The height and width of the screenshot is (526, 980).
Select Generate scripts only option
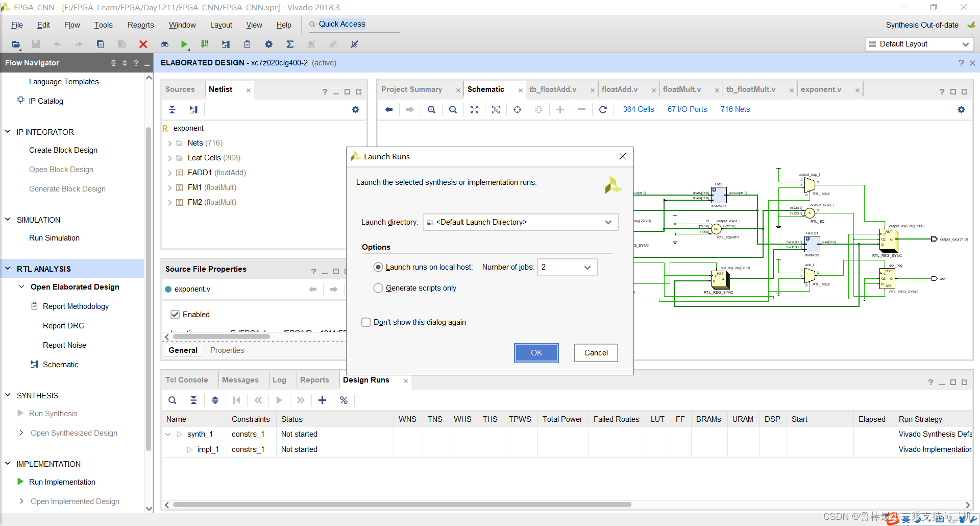[x=378, y=288]
